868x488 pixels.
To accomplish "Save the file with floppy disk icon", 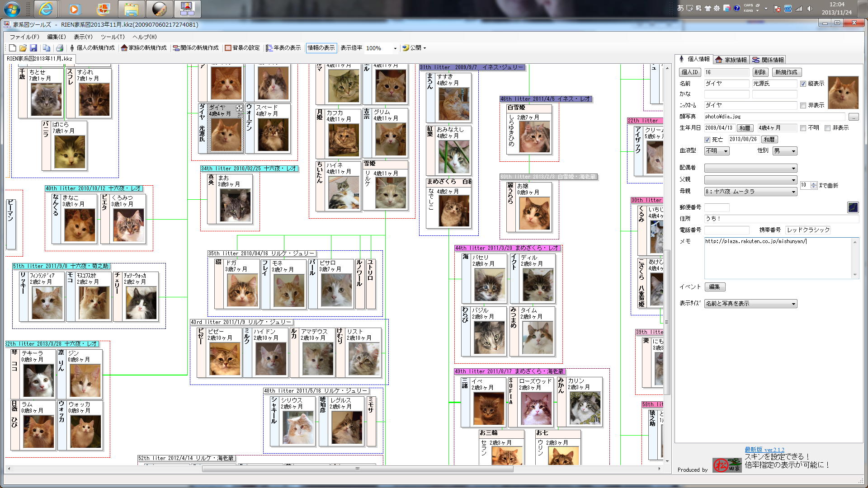I will (33, 48).
